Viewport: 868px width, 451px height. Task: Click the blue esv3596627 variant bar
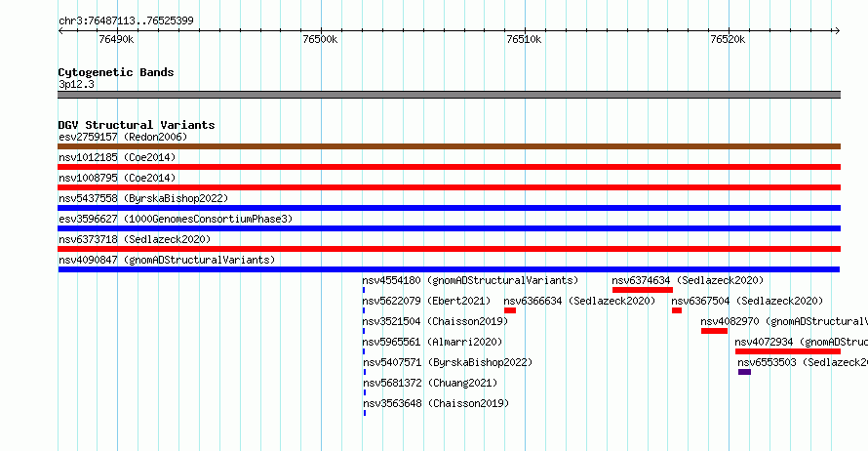pos(449,228)
